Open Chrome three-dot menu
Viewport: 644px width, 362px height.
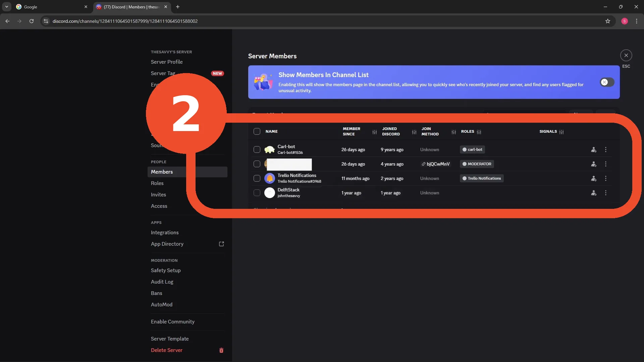637,21
